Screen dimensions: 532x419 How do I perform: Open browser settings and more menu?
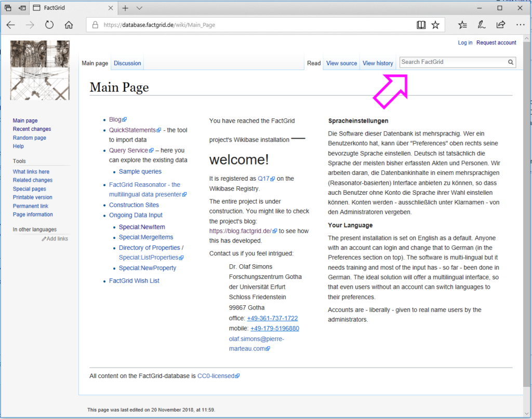click(520, 25)
